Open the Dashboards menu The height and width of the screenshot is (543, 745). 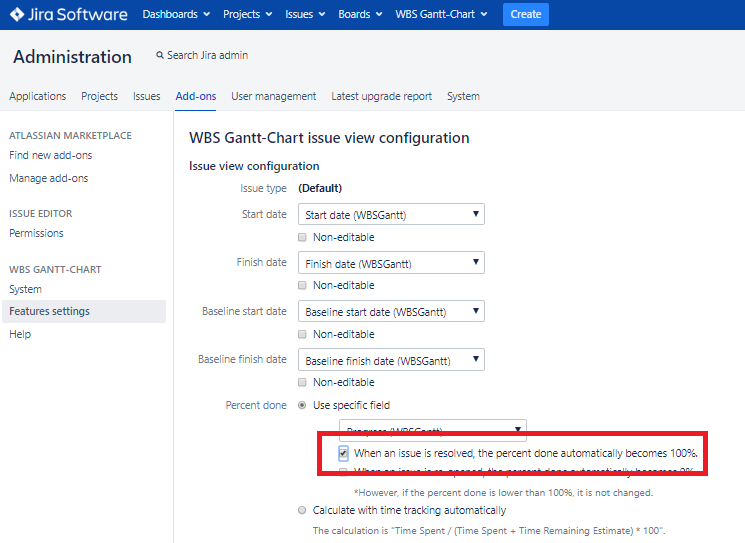[176, 14]
